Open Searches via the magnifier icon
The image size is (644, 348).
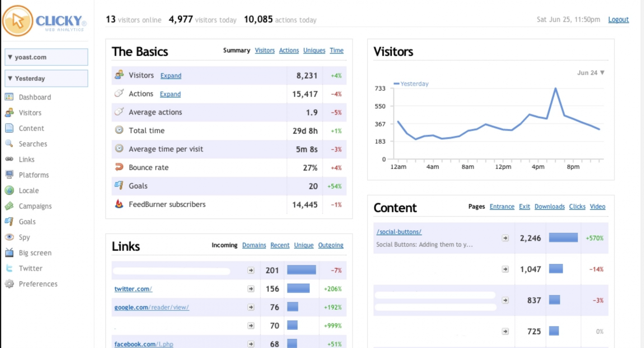click(x=8, y=144)
